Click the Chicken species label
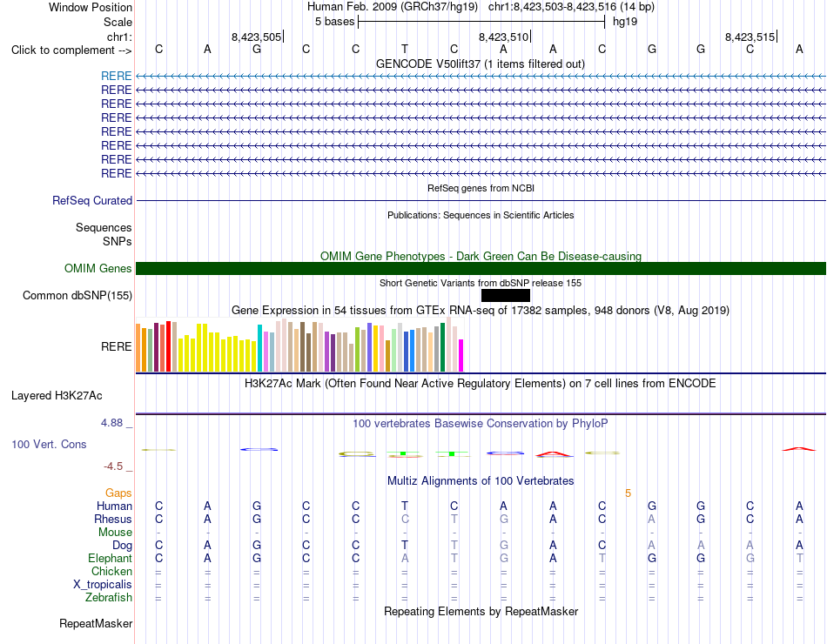The width and height of the screenshot is (827, 644). tap(111, 571)
